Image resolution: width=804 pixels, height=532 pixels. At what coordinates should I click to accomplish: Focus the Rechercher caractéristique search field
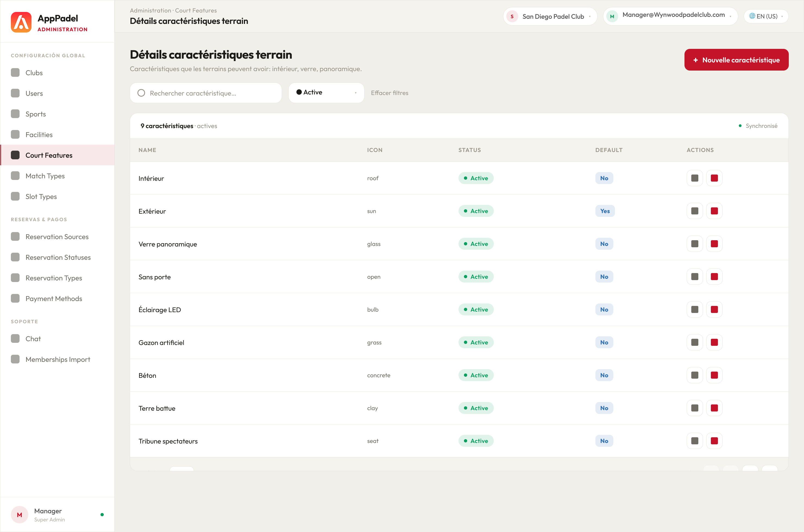tap(206, 93)
